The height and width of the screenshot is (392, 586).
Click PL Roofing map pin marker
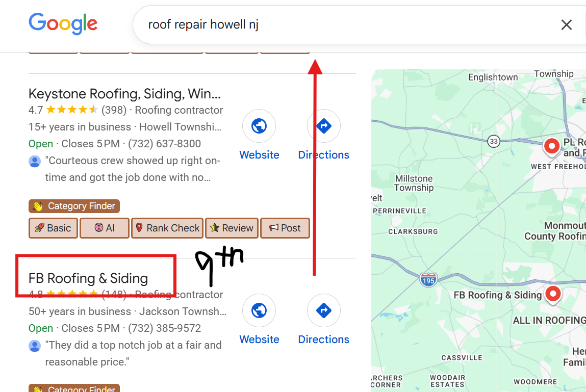(x=551, y=146)
